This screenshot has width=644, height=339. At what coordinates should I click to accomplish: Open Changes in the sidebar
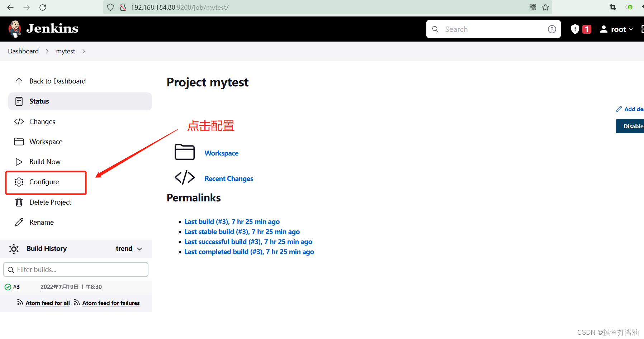(80, 121)
